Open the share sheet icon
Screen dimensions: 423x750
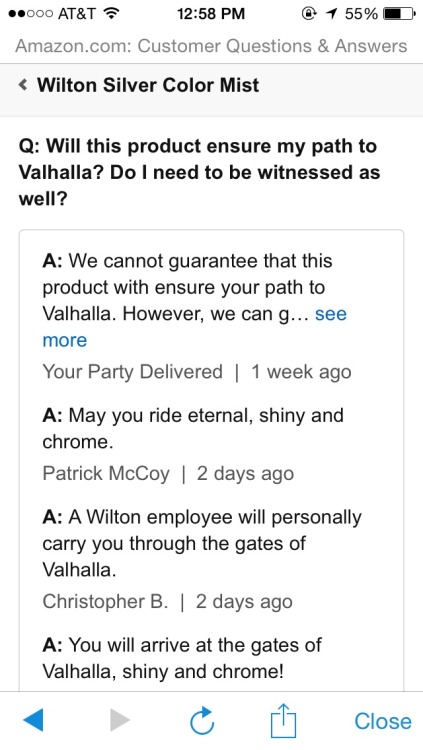pos(283,720)
